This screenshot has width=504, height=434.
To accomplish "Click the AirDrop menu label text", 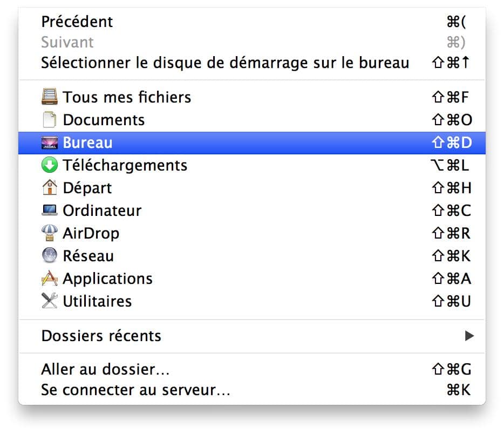I will pyautogui.click(x=91, y=233).
